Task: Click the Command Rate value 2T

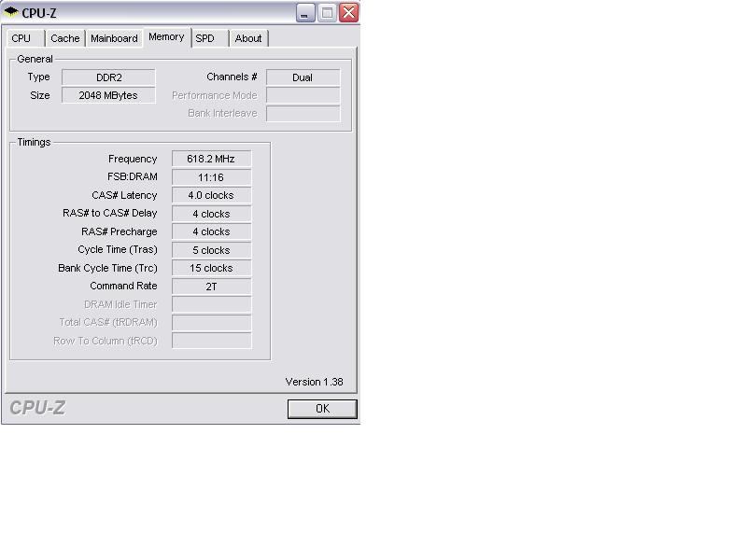Action: (211, 287)
